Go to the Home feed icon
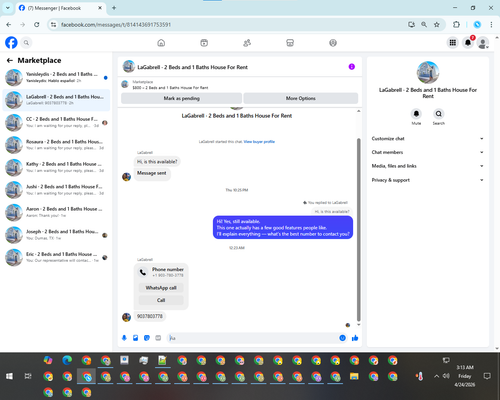This screenshot has height=400, width=500. point(161,43)
